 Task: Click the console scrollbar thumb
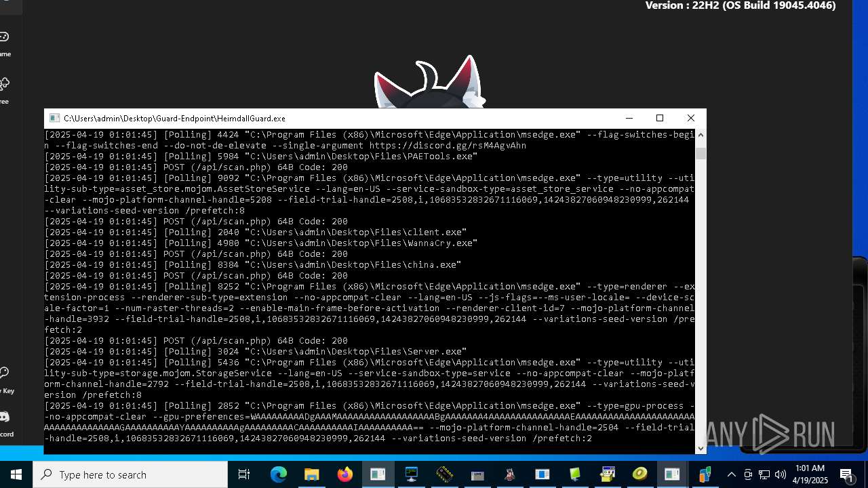[701, 154]
